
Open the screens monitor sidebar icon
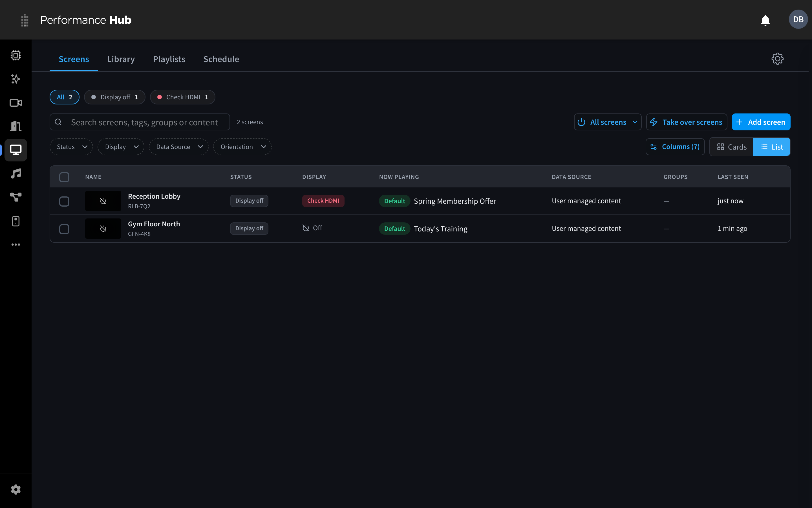[16, 150]
